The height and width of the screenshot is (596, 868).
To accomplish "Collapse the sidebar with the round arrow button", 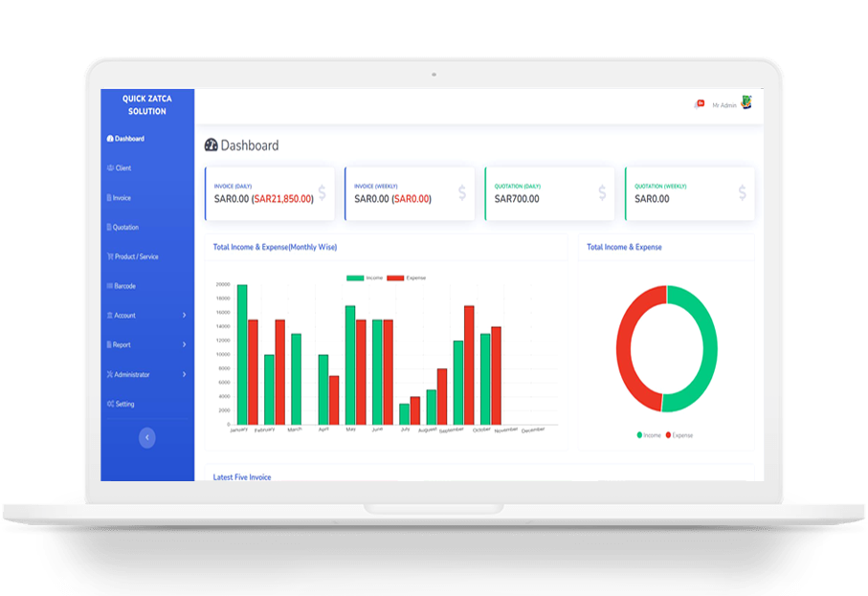I will [x=146, y=437].
